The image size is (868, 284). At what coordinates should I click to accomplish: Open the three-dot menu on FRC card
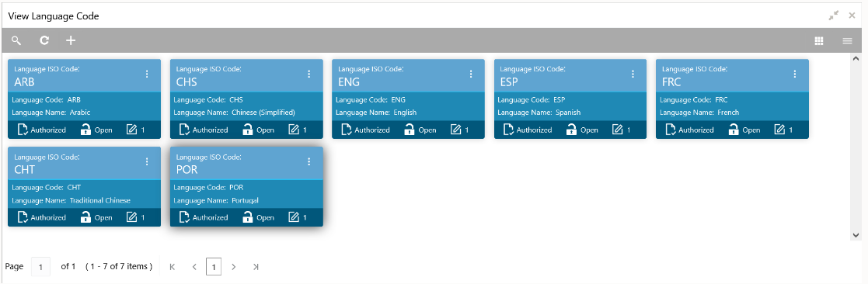click(795, 74)
